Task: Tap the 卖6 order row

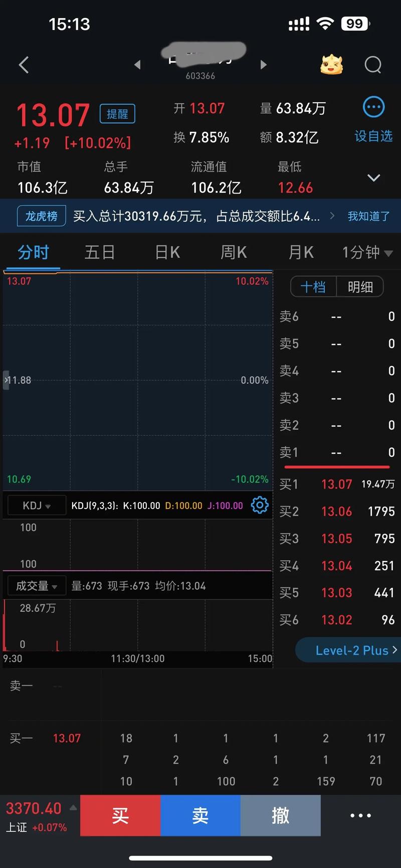Action: (x=337, y=316)
